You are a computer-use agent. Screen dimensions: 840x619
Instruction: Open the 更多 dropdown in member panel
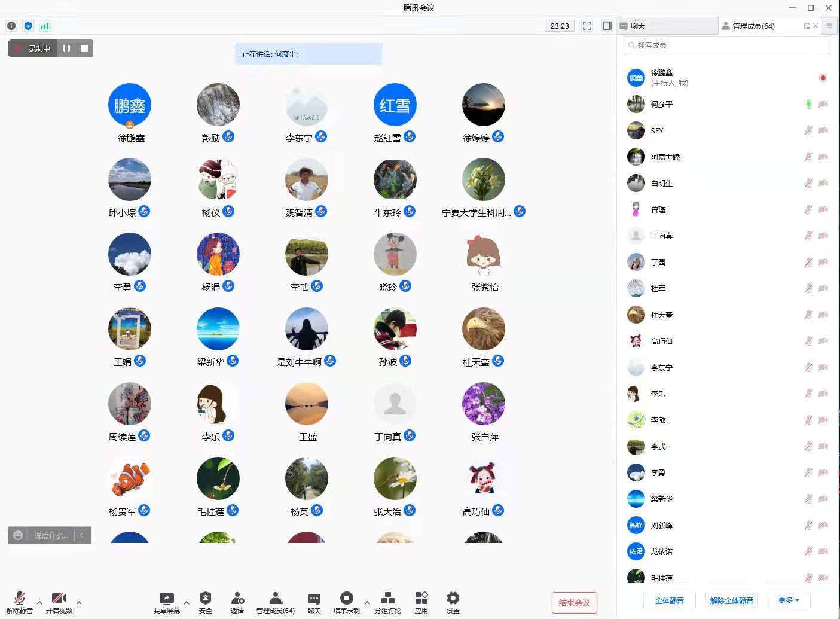click(x=789, y=600)
